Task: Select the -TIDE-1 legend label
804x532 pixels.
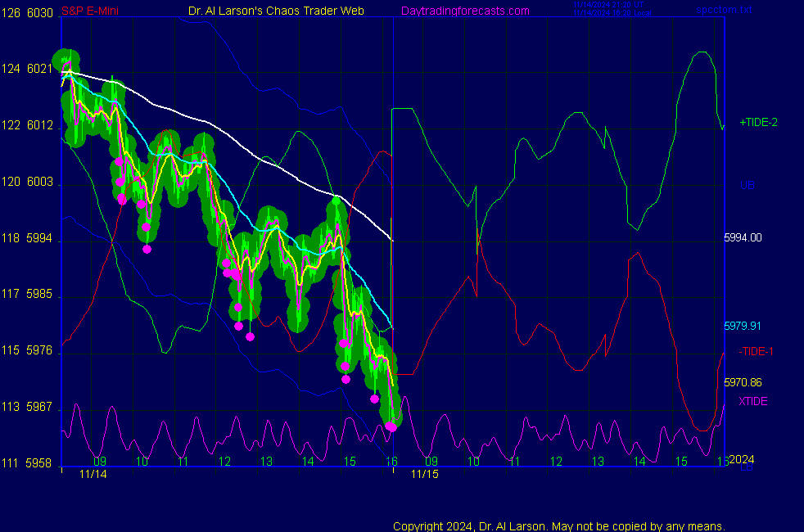Action: 756,351
